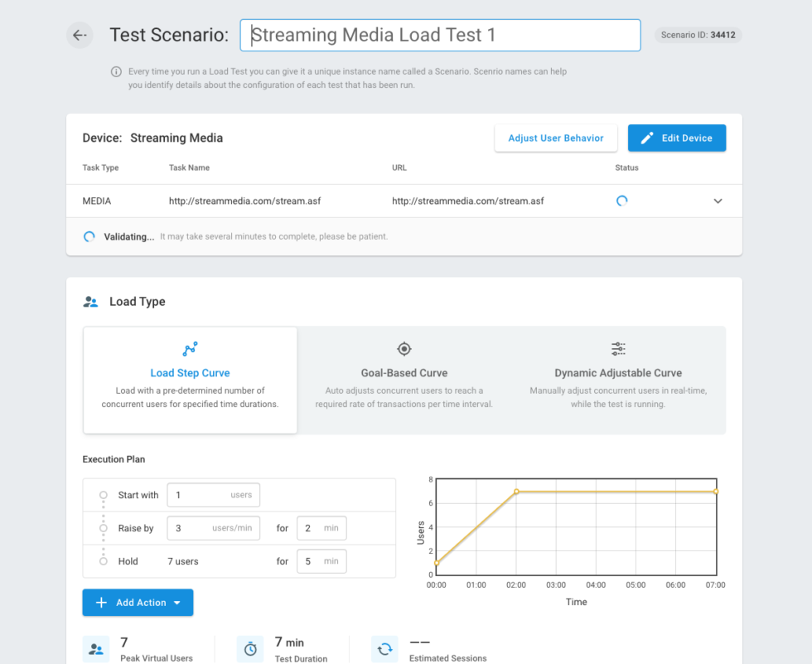Click the Peak Virtual Users people icon

click(96, 648)
